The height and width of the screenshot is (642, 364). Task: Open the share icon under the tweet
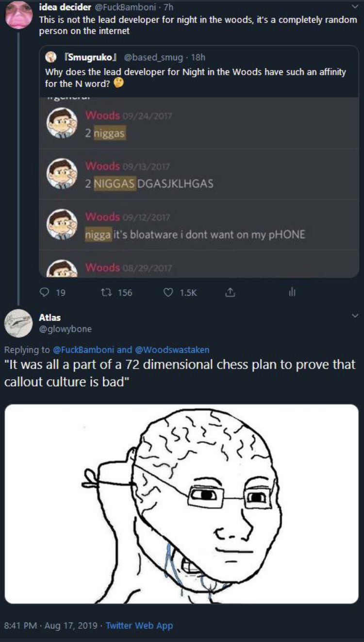231,292
